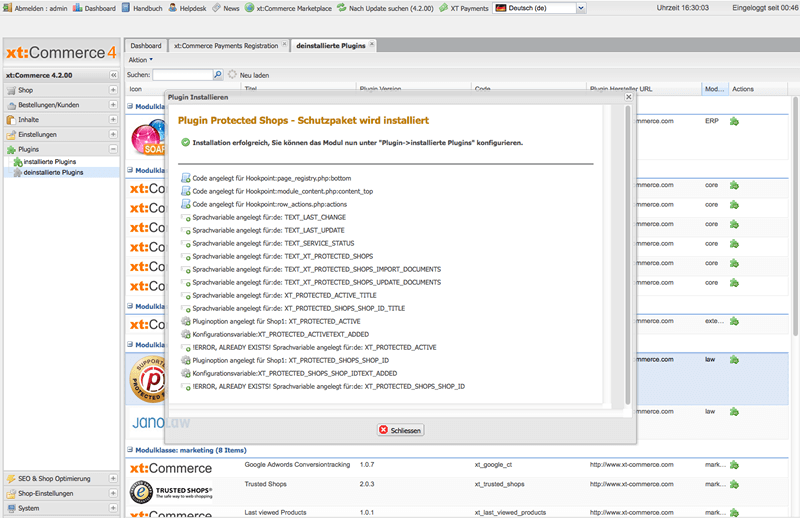Collapse the Plugins section
The image size is (800, 518).
click(x=113, y=149)
